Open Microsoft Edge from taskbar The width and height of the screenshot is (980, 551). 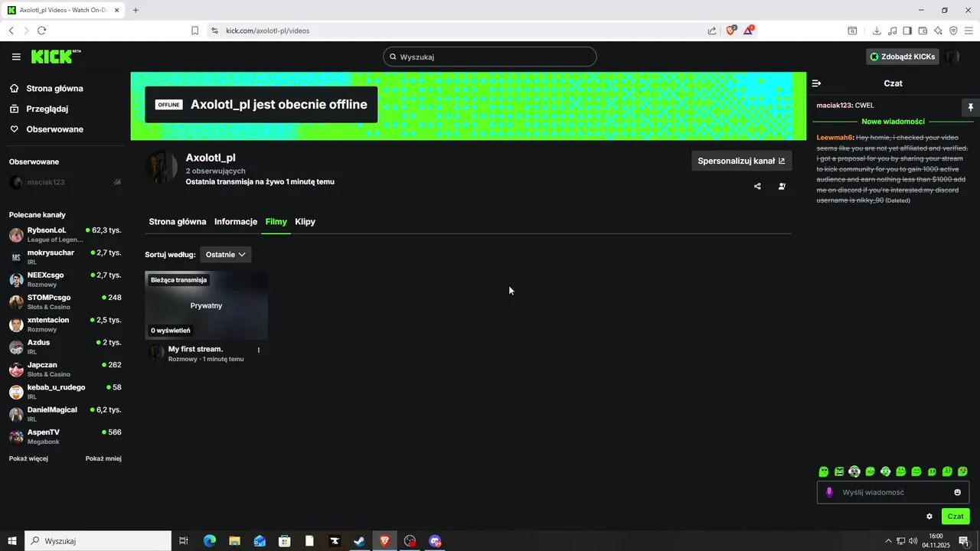[209, 541]
